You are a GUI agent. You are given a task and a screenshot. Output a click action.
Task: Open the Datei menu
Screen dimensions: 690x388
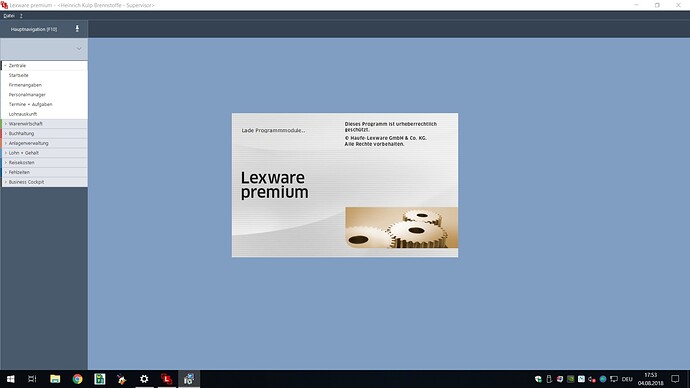(9, 16)
